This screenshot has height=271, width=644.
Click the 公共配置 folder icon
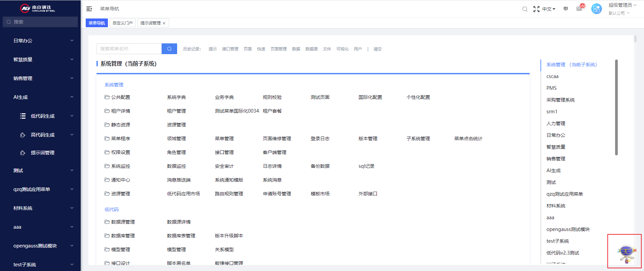[x=107, y=97]
